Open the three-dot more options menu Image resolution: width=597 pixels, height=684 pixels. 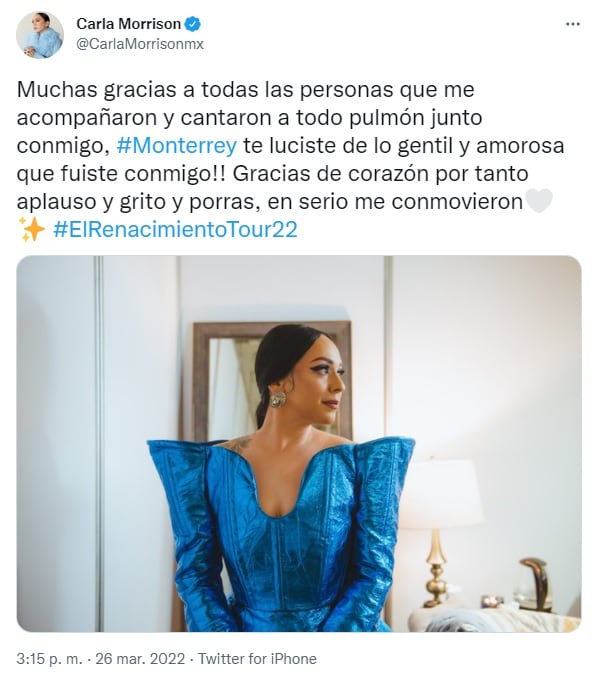pos(573,24)
